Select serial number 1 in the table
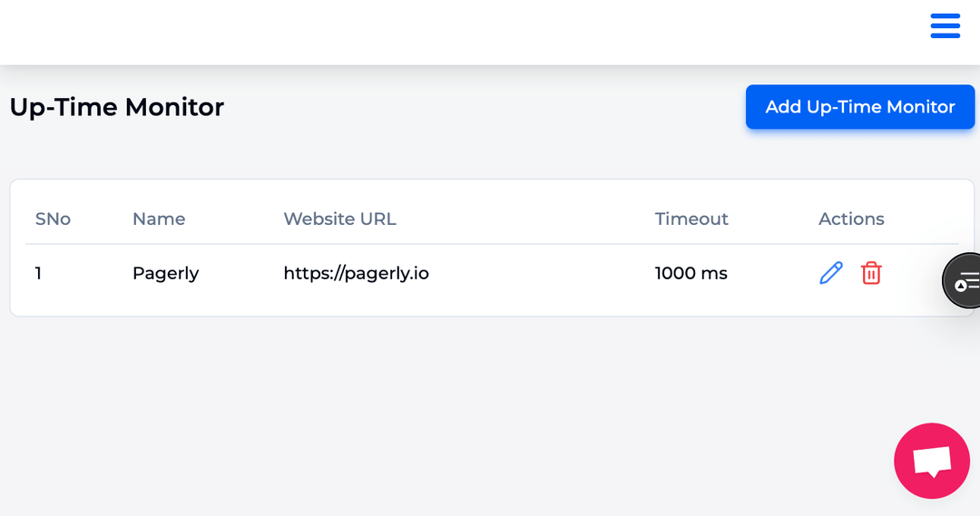 pos(38,273)
